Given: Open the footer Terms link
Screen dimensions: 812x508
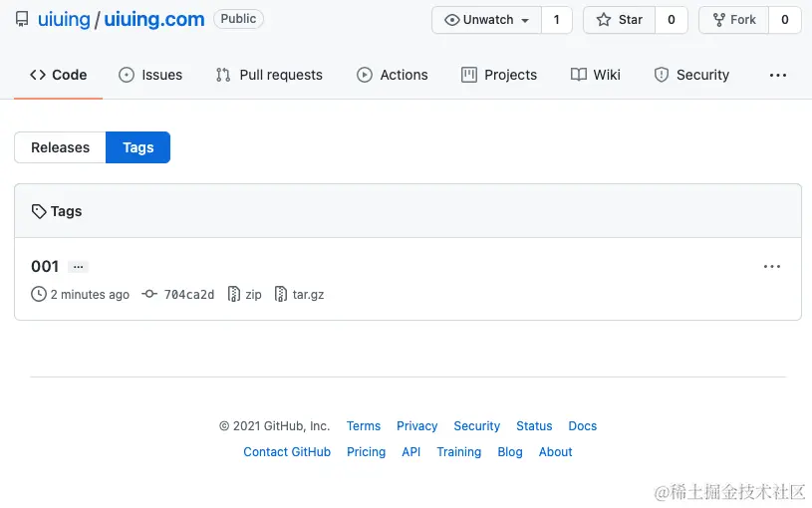Looking at the screenshot, I should (x=364, y=426).
